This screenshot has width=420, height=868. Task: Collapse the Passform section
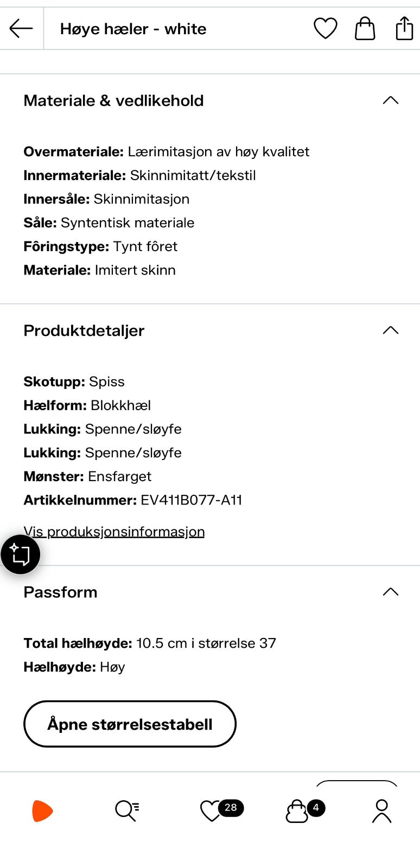coord(391,592)
